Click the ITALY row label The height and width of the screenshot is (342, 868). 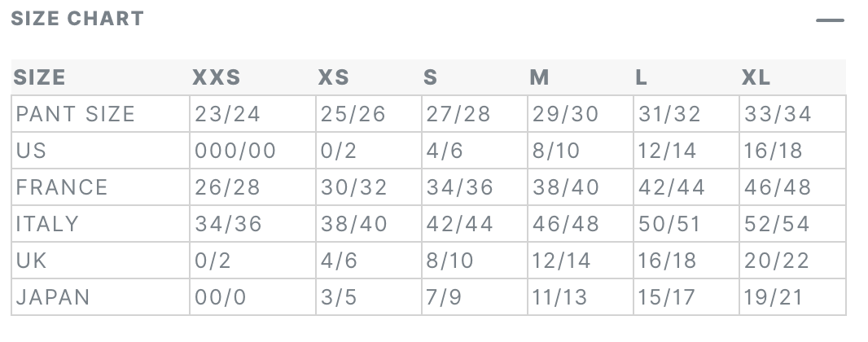click(x=47, y=224)
